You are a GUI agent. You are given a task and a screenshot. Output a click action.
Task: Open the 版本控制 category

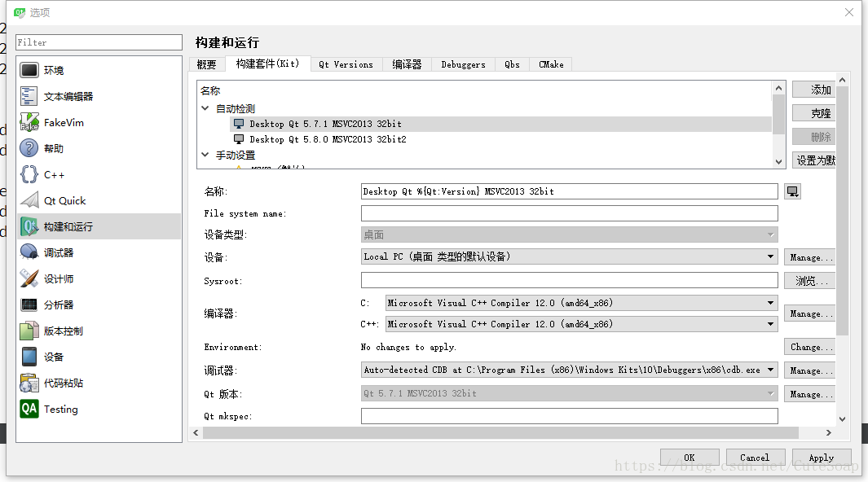tap(99, 331)
